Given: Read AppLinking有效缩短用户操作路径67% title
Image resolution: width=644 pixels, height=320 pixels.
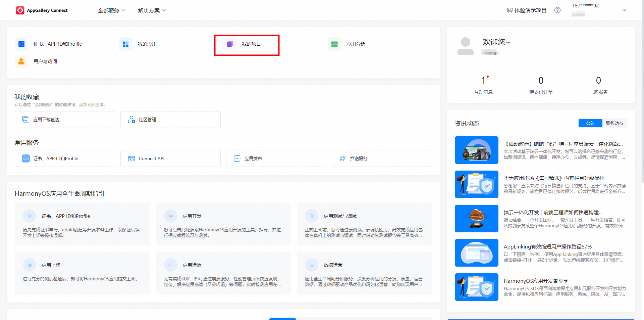Looking at the screenshot, I should pos(548,246).
